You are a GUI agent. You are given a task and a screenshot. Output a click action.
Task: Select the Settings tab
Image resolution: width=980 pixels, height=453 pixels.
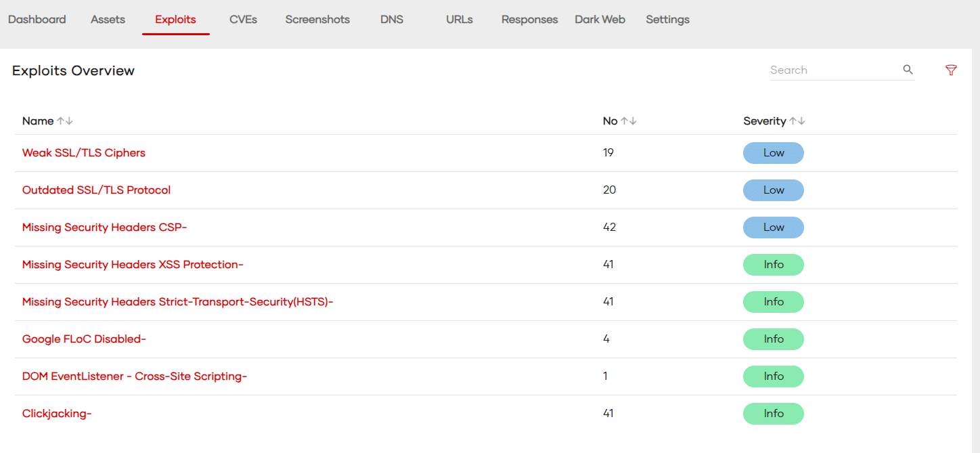click(x=667, y=20)
